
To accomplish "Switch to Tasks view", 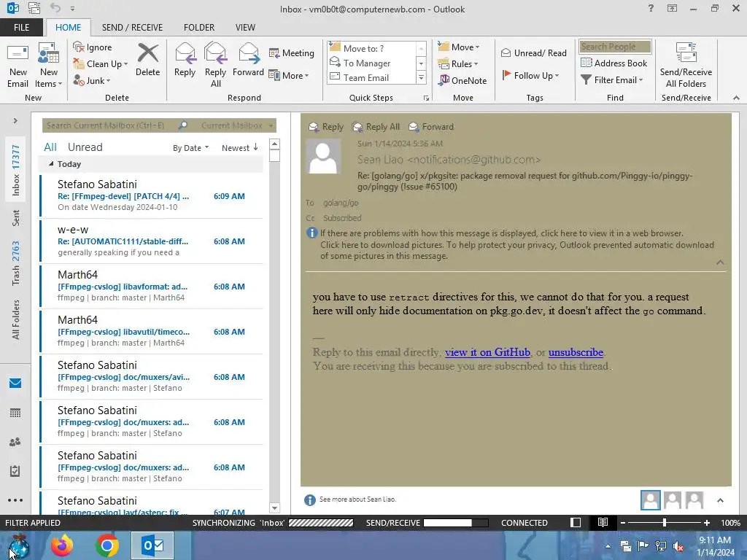I will tap(15, 471).
